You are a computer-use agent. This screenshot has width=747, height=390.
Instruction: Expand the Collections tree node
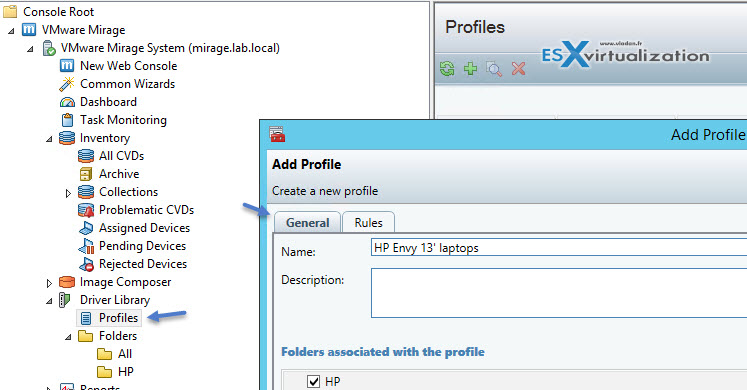[68, 193]
